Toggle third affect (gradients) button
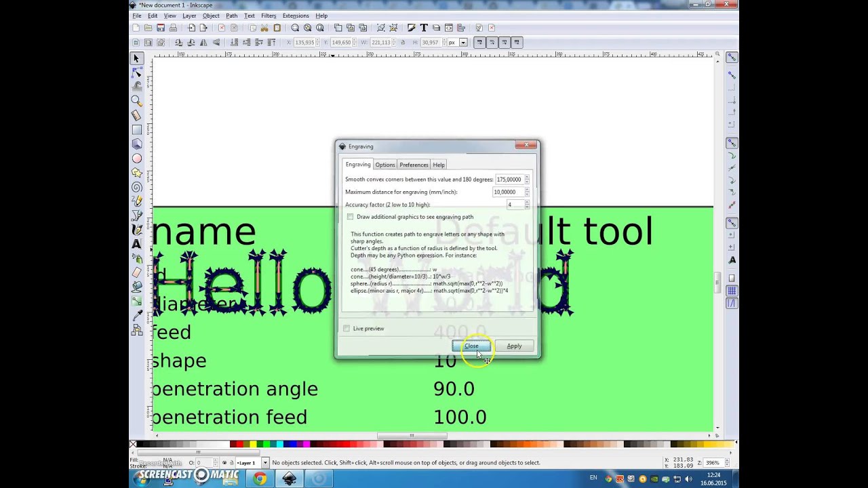This screenshot has width=868, height=488. (x=504, y=42)
